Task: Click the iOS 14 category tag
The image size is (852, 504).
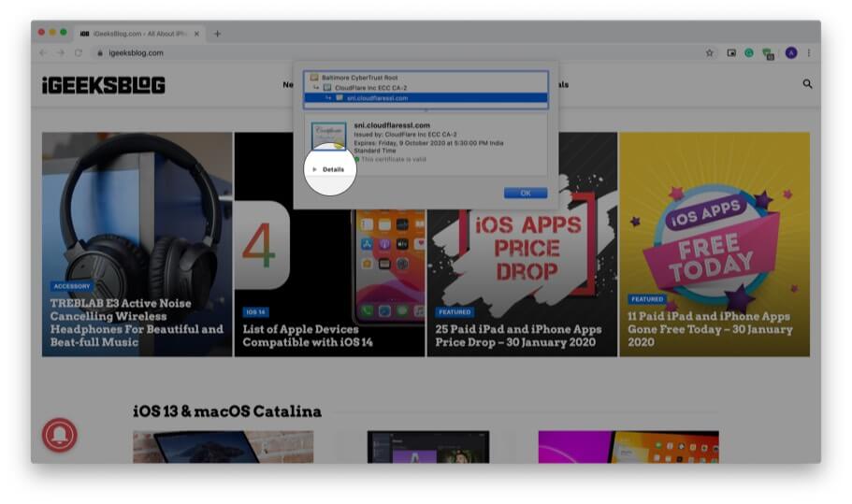Action: (x=255, y=312)
